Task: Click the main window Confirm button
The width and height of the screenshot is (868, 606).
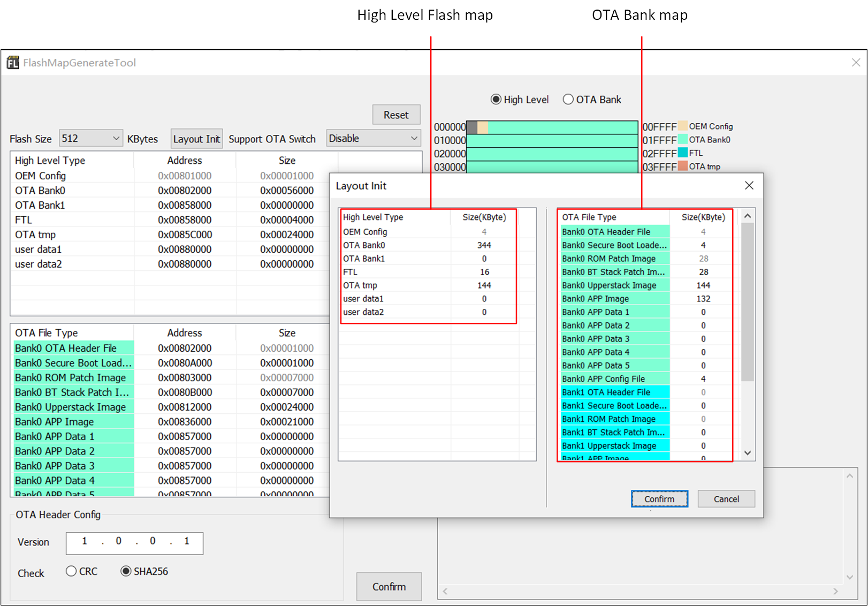Action: [x=389, y=587]
